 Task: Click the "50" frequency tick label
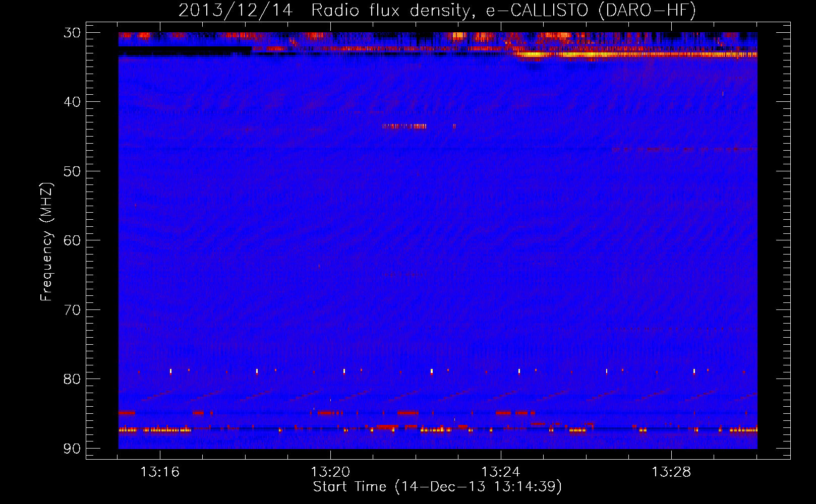pos(72,171)
